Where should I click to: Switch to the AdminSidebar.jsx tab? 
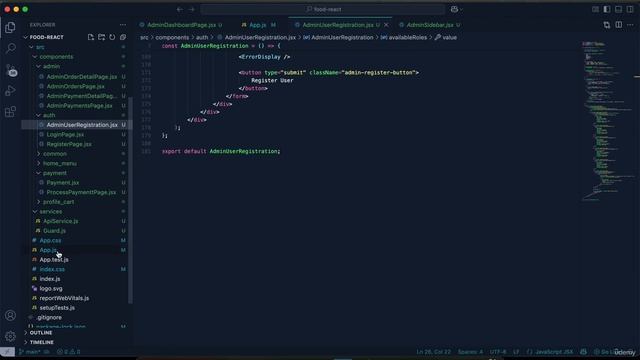[430, 25]
